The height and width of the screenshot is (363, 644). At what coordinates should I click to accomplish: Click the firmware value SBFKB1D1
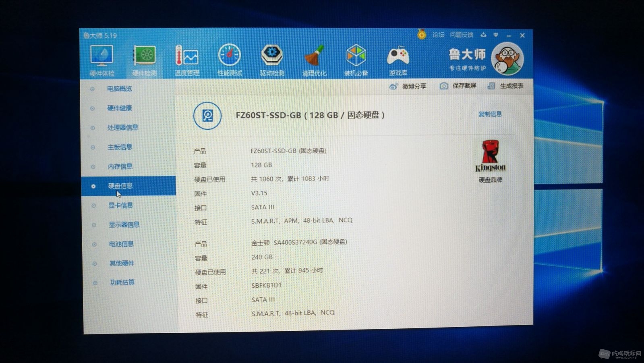pos(267,285)
